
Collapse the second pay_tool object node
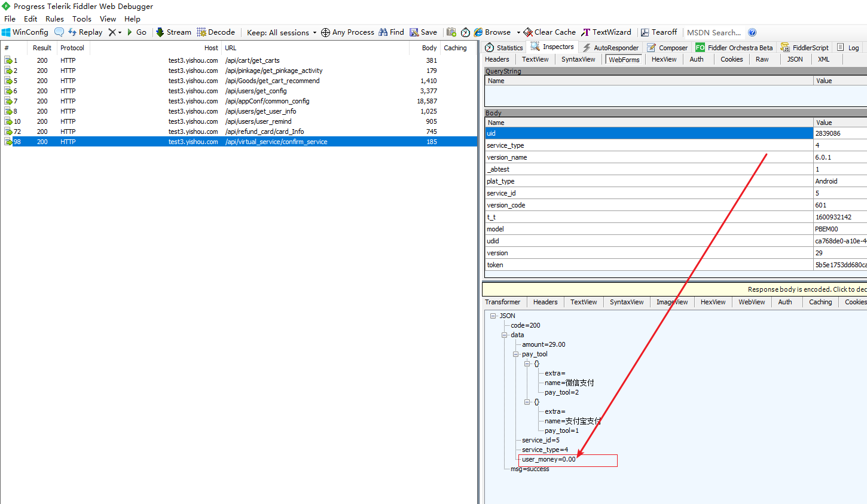pyautogui.click(x=527, y=402)
